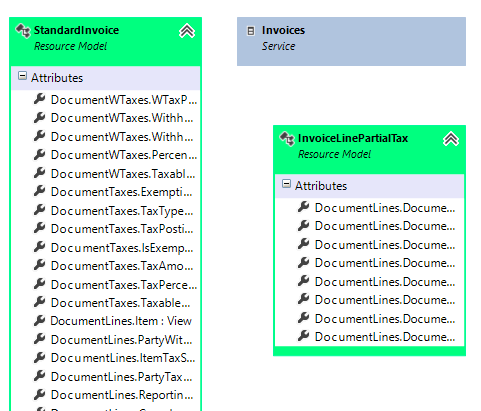The image size is (481, 411).
Task: Collapse the InvoiceLinePartialTax shape with its double chevron
Action: [451, 139]
